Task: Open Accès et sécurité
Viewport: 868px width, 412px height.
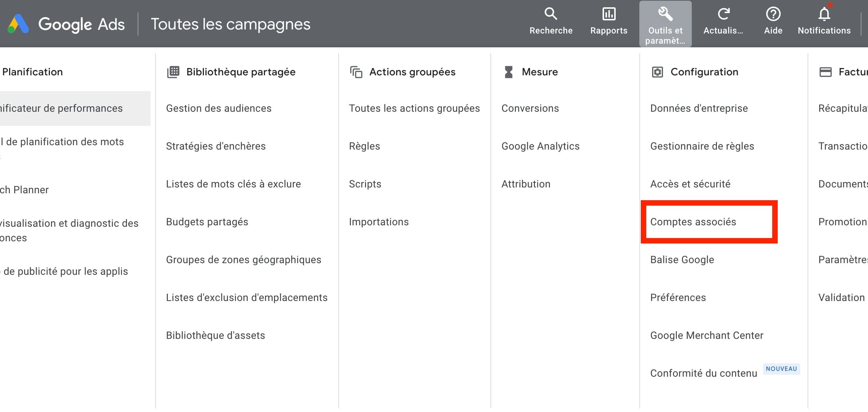Action: pyautogui.click(x=690, y=184)
